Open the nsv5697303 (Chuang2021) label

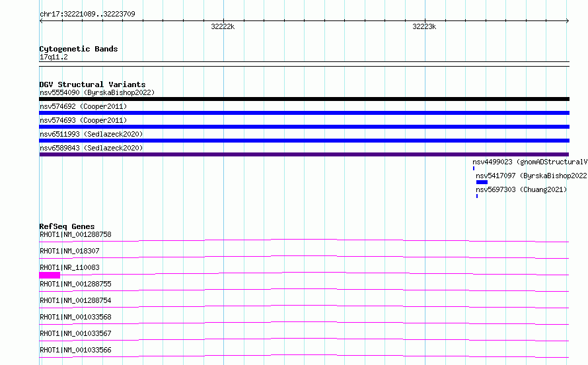pos(521,189)
